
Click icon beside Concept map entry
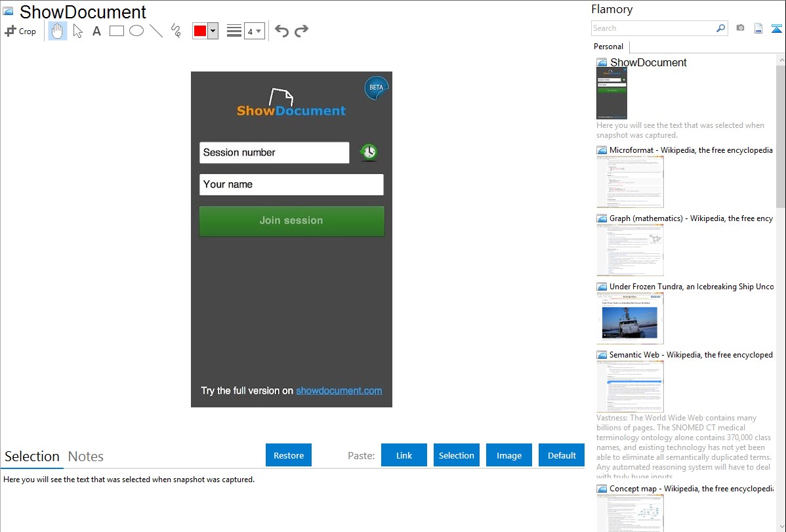(602, 489)
